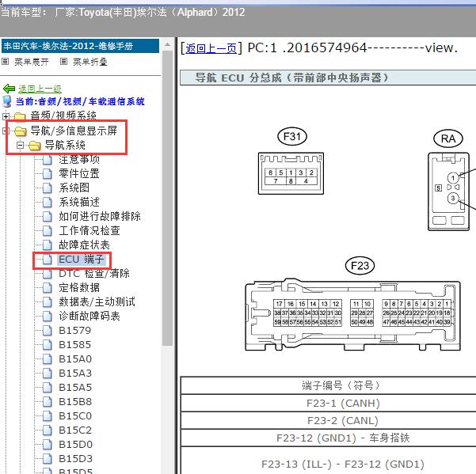
Task: Collapse the 导航/多信息显示屏 tree node
Action: 5,131
